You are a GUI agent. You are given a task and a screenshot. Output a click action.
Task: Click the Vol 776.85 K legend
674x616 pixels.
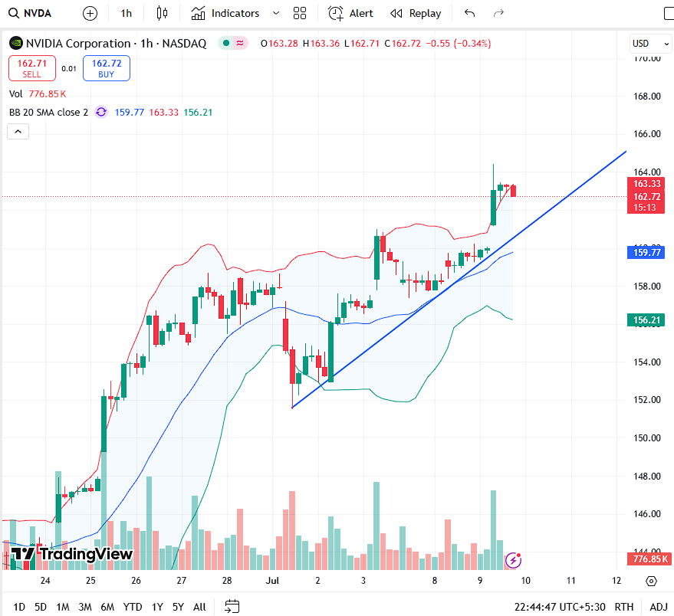[x=38, y=93]
